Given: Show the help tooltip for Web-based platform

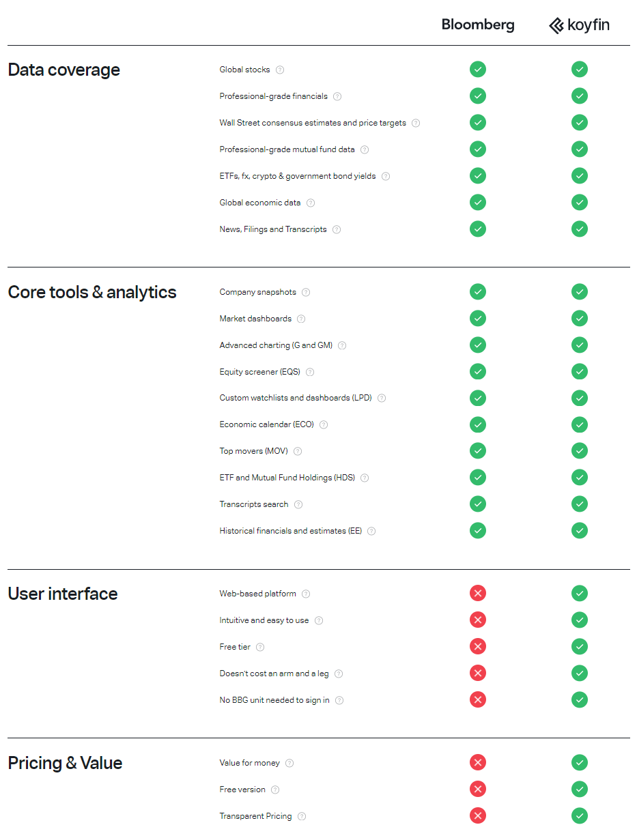Looking at the screenshot, I should point(306,594).
